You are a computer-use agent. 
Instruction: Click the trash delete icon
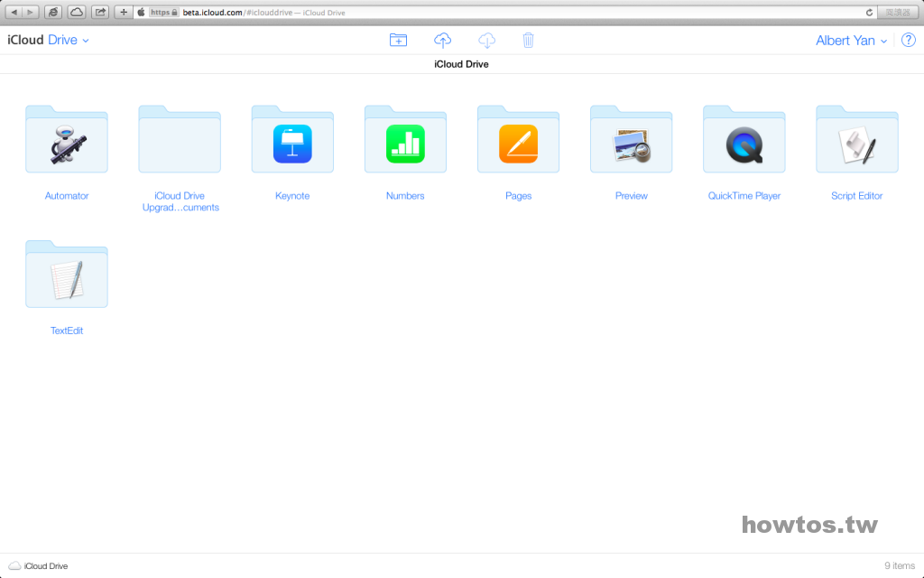point(528,40)
